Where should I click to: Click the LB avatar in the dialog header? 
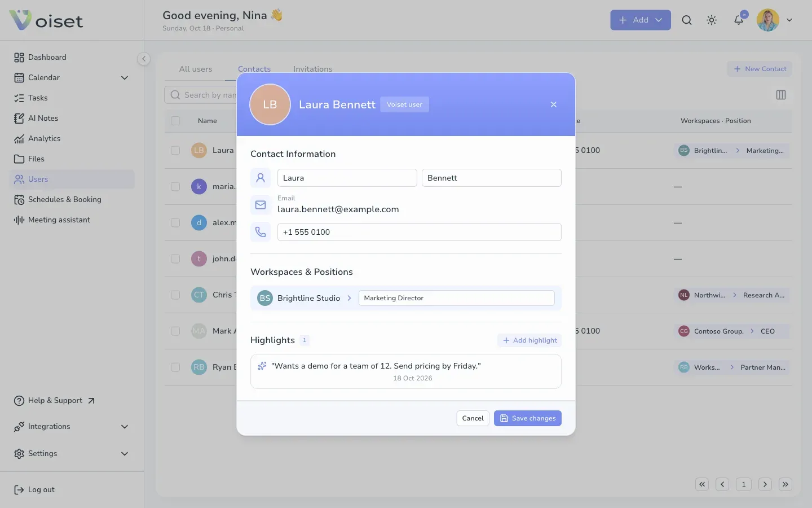[270, 104]
